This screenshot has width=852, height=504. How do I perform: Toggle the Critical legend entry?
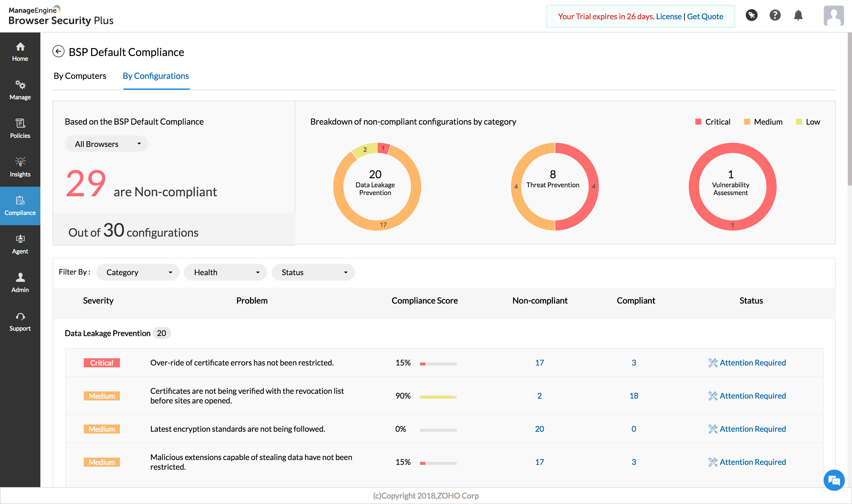tap(713, 122)
